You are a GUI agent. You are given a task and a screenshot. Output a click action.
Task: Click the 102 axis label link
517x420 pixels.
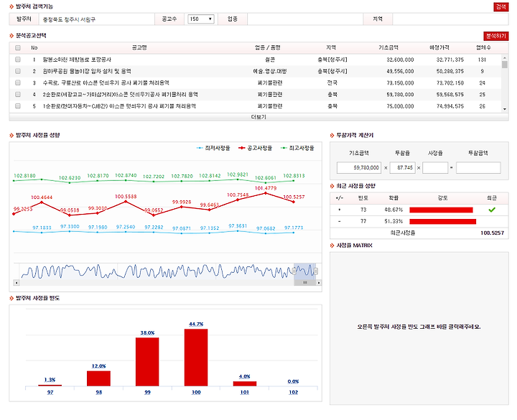(294, 392)
